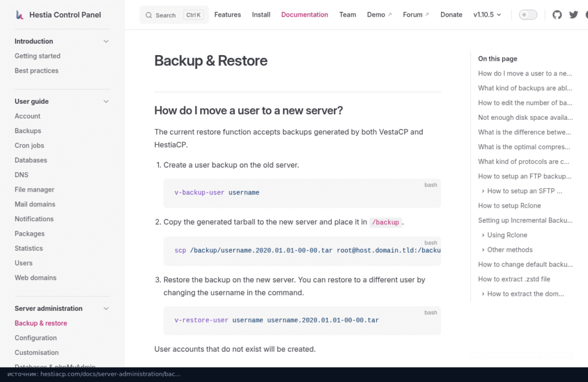The height and width of the screenshot is (382, 588).
Task: Click the v-restore-user code block
Action: pyautogui.click(x=302, y=321)
